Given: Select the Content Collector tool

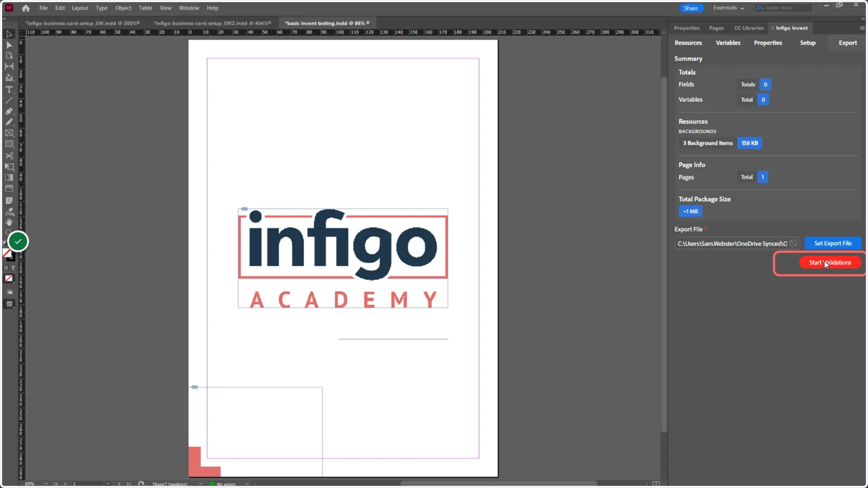Looking at the screenshot, I should pyautogui.click(x=9, y=78).
